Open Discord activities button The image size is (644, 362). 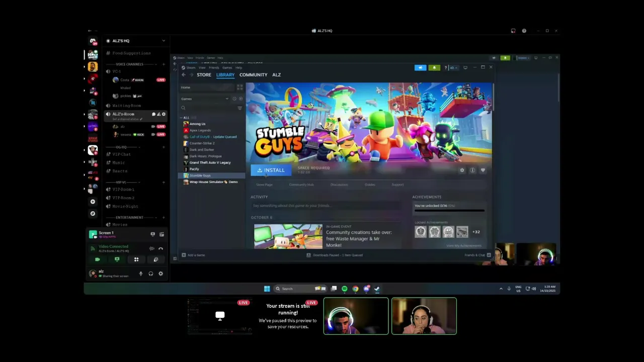click(x=136, y=260)
